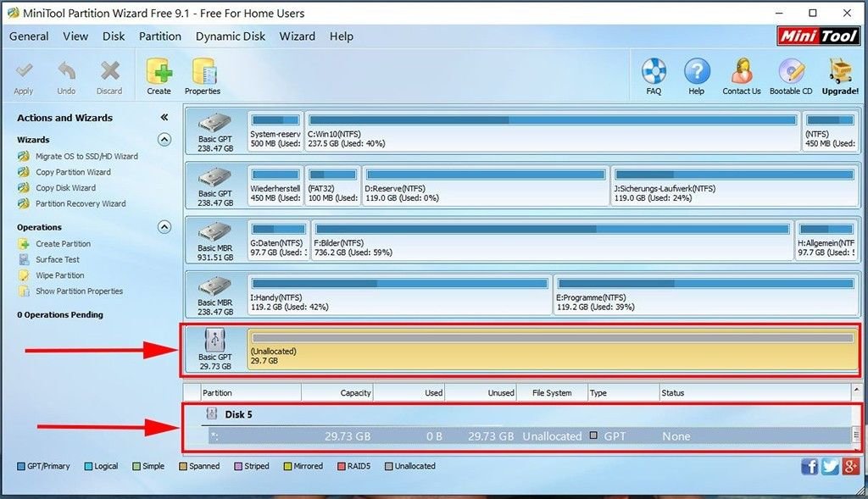Open the View menu
The image size is (868, 499).
pyautogui.click(x=75, y=36)
